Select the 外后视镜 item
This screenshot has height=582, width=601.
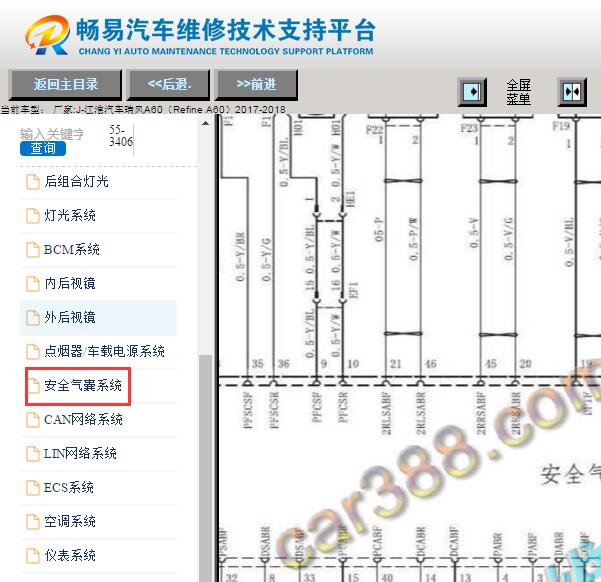point(99,318)
